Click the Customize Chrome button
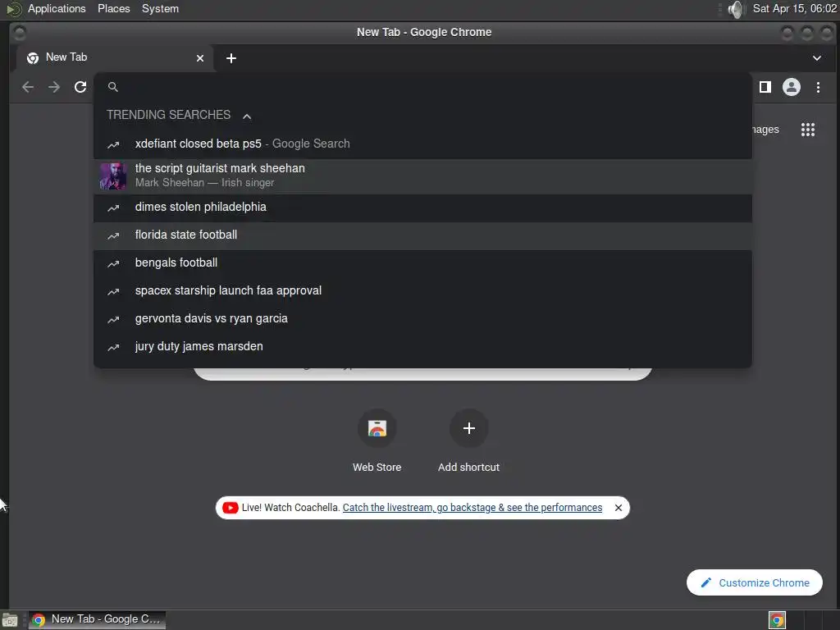Viewport: 840px width, 630px height. click(755, 582)
